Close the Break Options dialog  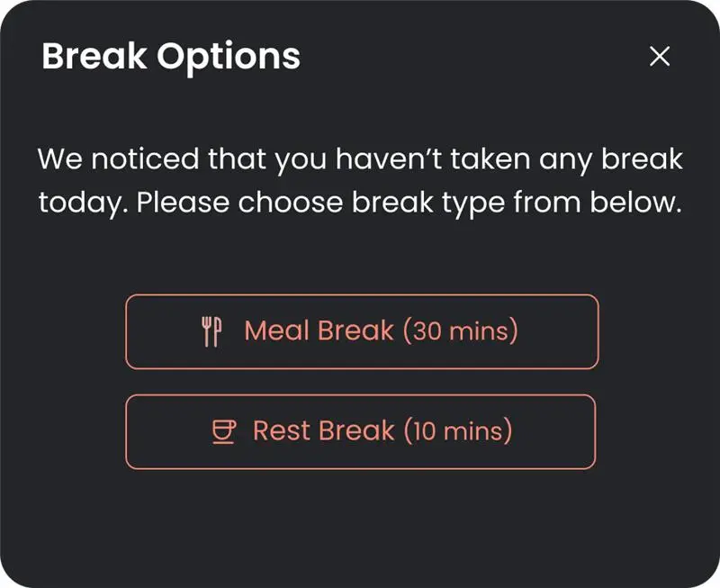click(x=660, y=57)
